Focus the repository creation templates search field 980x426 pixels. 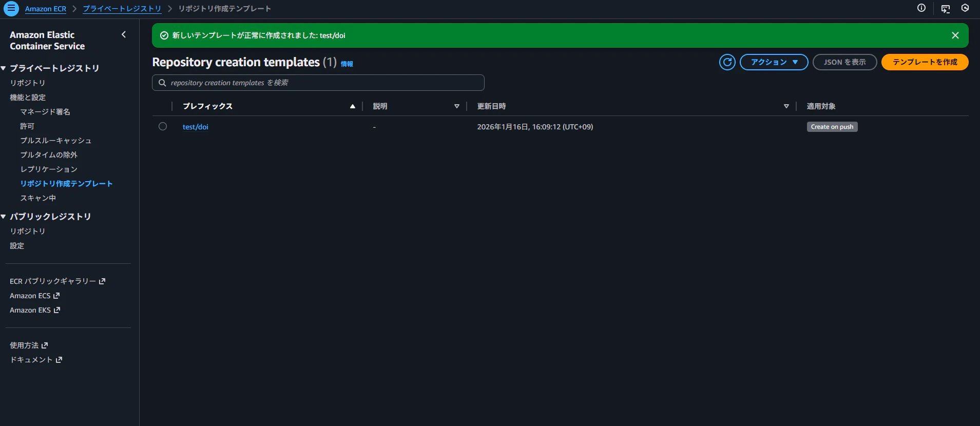[x=318, y=83]
